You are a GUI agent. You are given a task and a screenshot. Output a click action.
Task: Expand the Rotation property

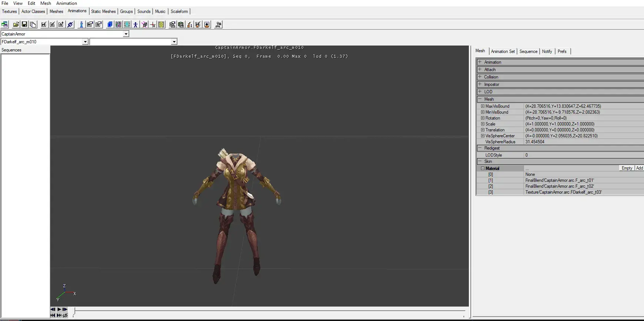pyautogui.click(x=483, y=118)
